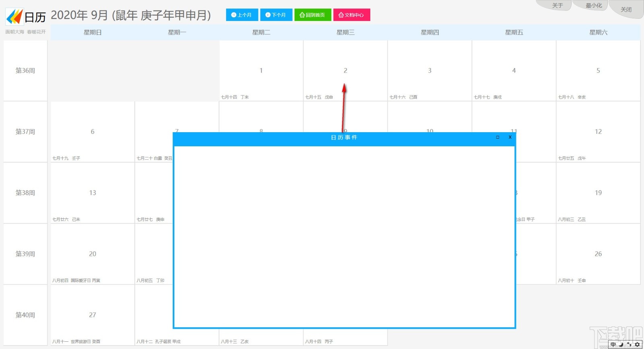Click the 星期六 column header
Viewport: 644px width, 349px height.
click(598, 32)
